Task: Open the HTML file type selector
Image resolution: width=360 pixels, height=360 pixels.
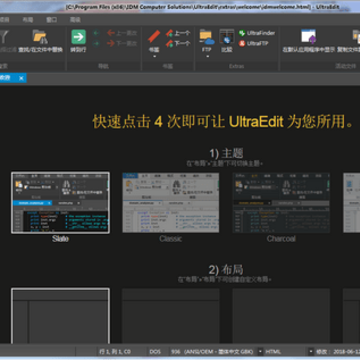Action: pyautogui.click(x=274, y=352)
